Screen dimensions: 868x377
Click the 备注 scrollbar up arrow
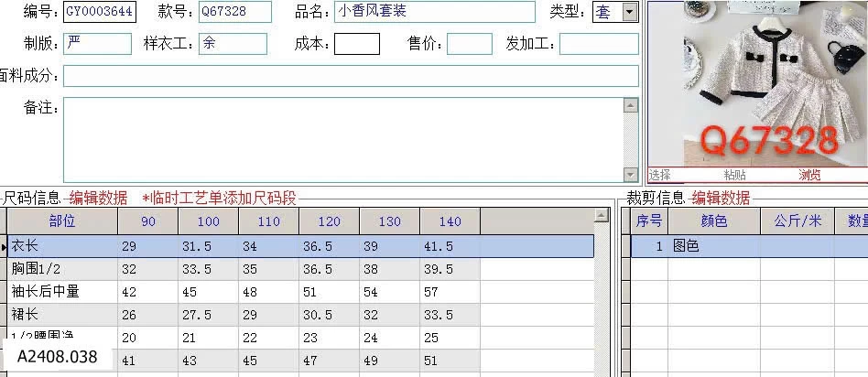(631, 105)
